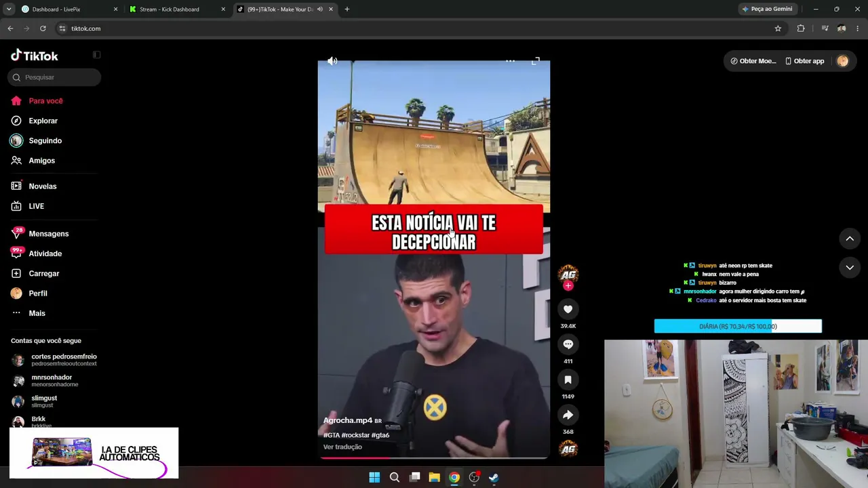This screenshot has height=488, width=868.
Task: Click the Obter Moedas button
Action: coord(753,61)
